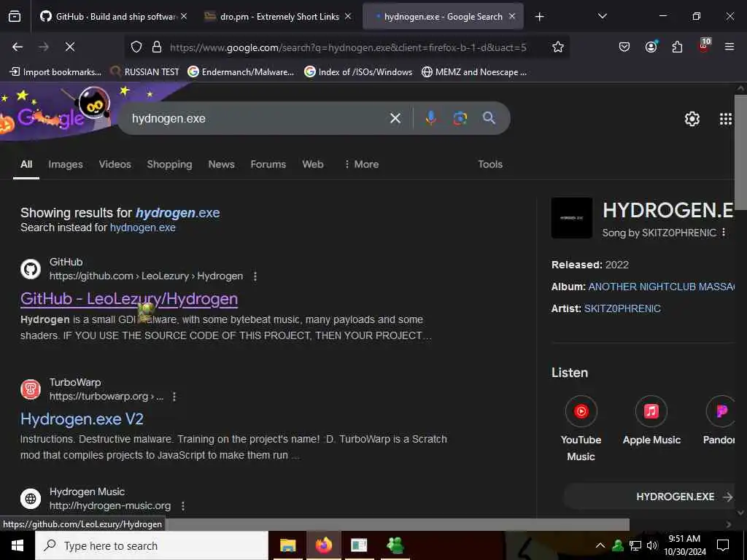Open the Hydrogen.exe V2 result link
Screen dimensions: 747x560
click(82, 419)
